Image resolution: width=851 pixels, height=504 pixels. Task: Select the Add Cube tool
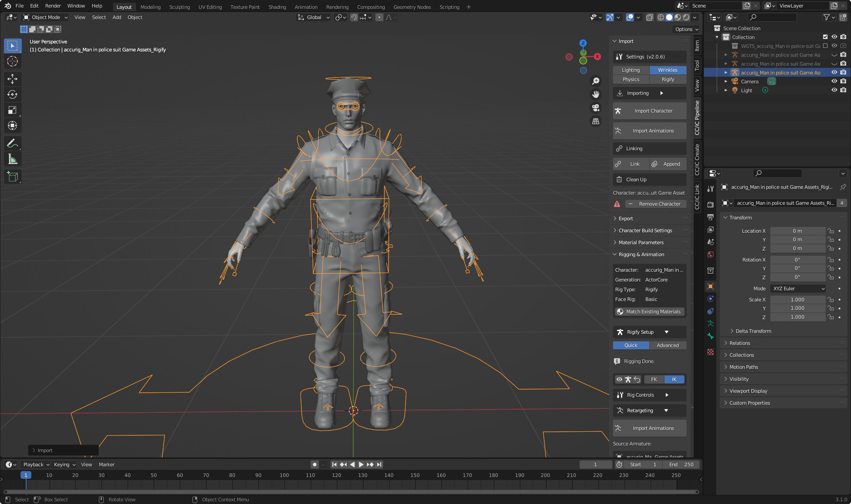[x=12, y=177]
